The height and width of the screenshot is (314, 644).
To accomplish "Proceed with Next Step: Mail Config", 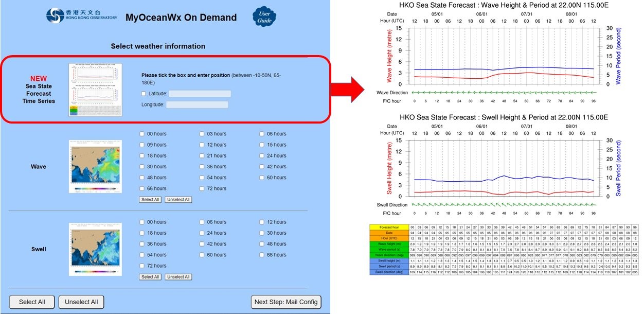I will click(287, 302).
